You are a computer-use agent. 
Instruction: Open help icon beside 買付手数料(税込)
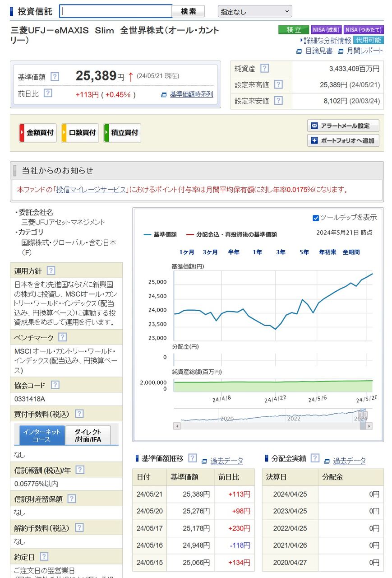79,414
